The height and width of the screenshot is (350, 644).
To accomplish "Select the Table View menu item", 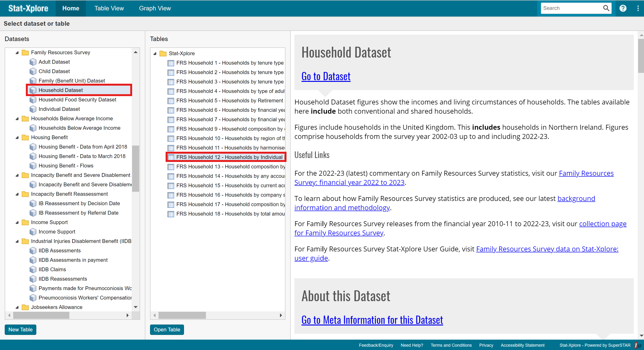I will 109,8.
